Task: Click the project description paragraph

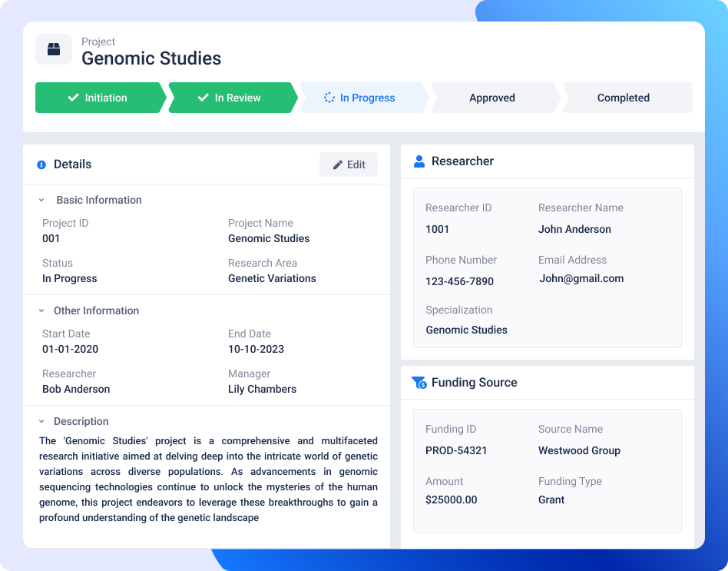Action: click(208, 479)
